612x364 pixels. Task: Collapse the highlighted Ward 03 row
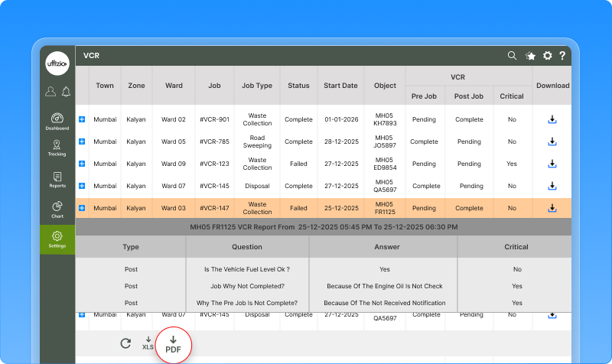pos(82,208)
